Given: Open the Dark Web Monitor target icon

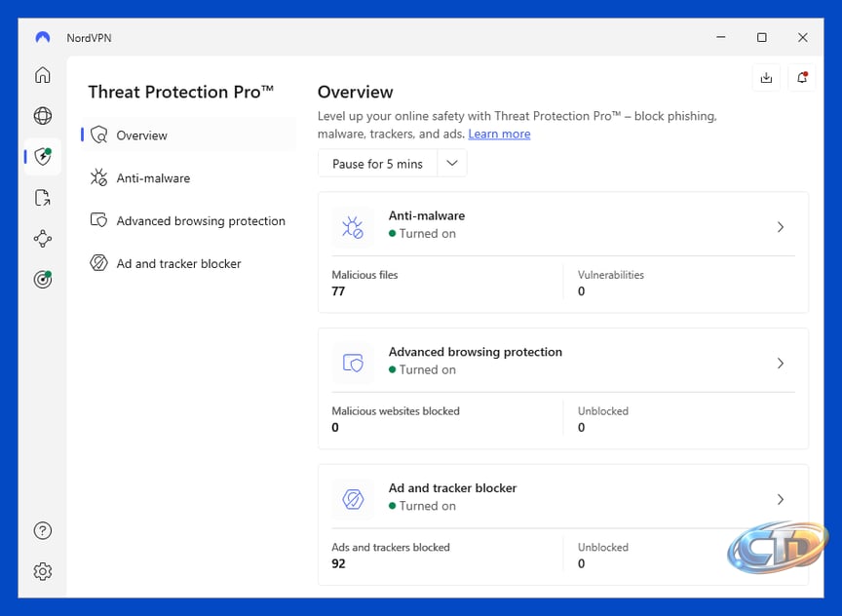Looking at the screenshot, I should click(43, 280).
